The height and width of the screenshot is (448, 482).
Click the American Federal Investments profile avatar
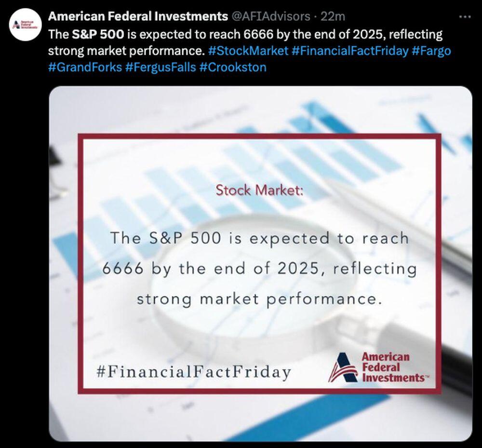[x=24, y=24]
